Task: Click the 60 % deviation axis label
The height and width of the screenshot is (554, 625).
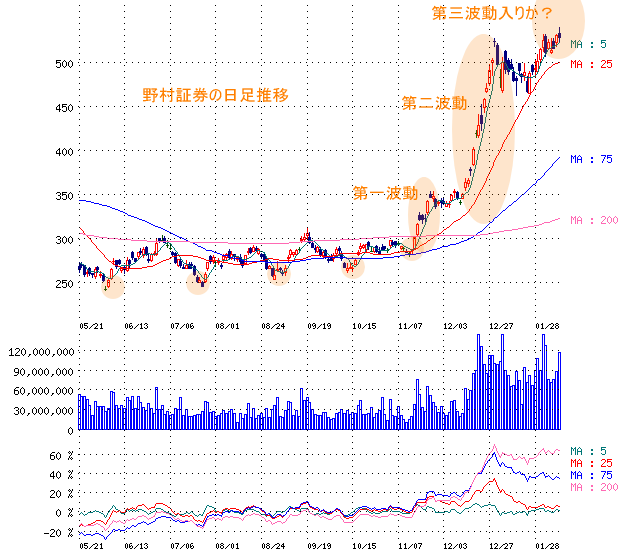Action: (61, 456)
